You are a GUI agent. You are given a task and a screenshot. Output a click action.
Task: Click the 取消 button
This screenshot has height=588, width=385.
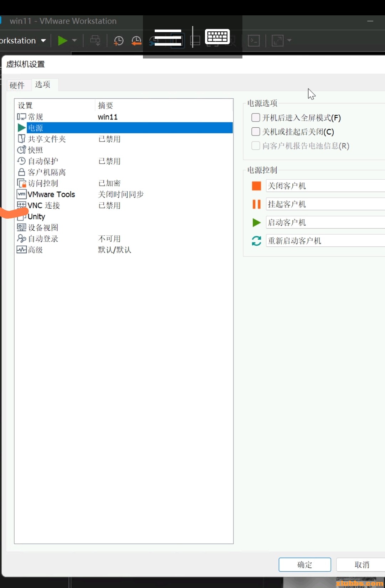click(x=361, y=564)
